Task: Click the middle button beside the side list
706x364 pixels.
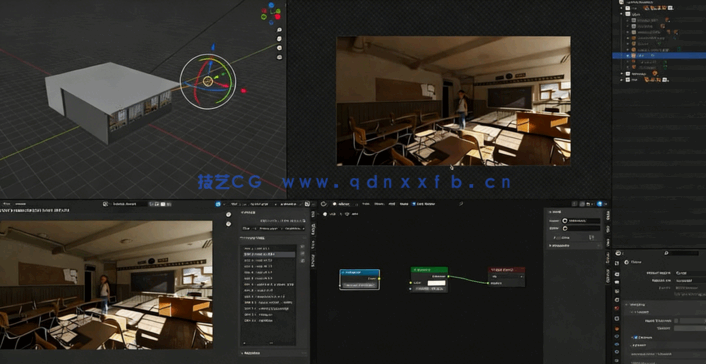Action: pos(302,254)
